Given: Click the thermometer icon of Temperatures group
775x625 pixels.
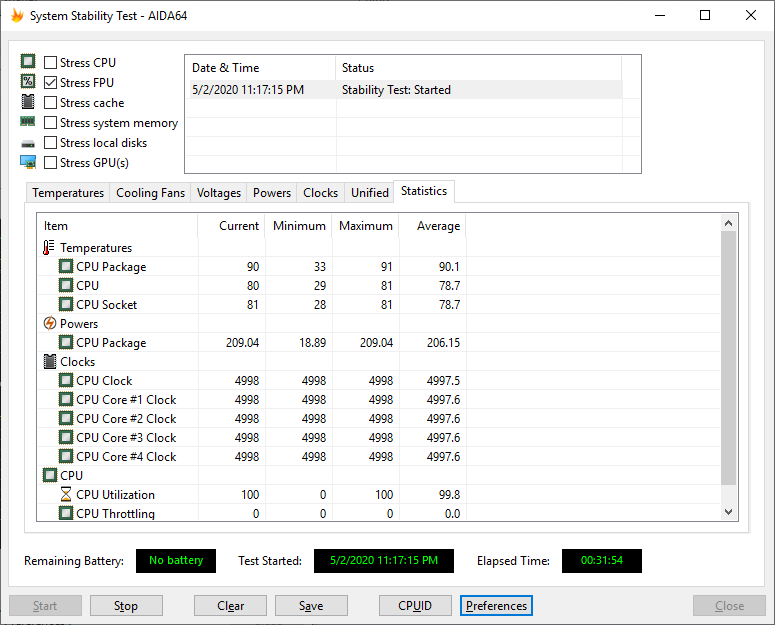Looking at the screenshot, I should 48,248.
